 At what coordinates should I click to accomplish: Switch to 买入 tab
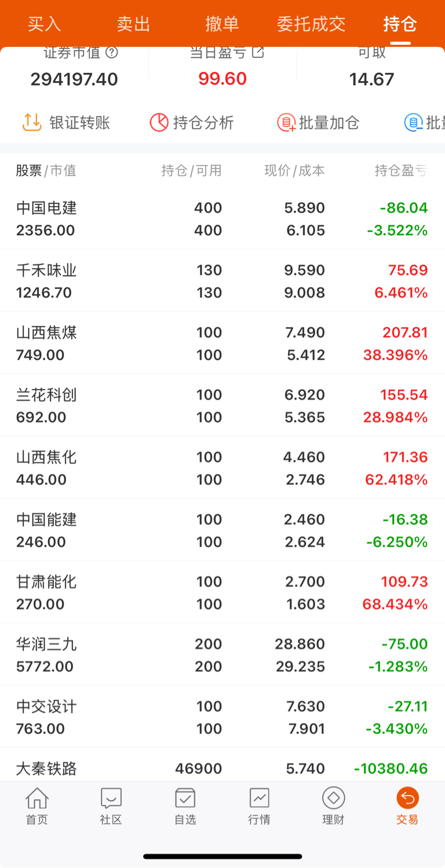45,24
